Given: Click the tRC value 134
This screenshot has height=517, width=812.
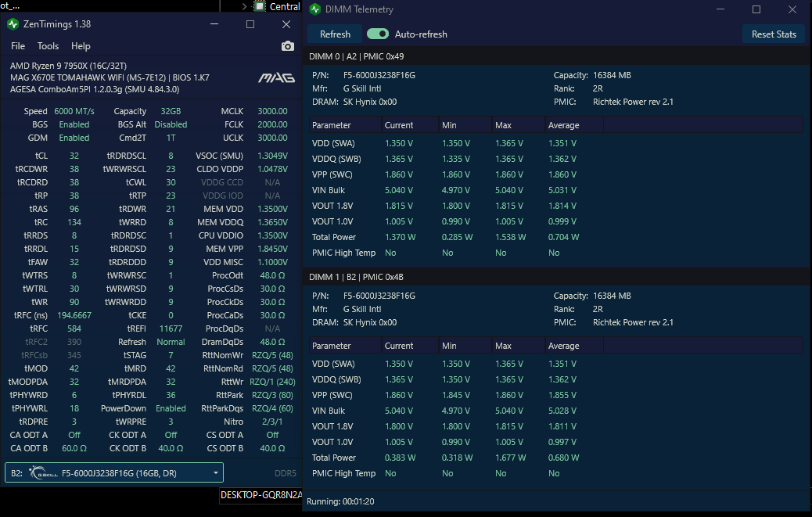Looking at the screenshot, I should (x=74, y=222).
